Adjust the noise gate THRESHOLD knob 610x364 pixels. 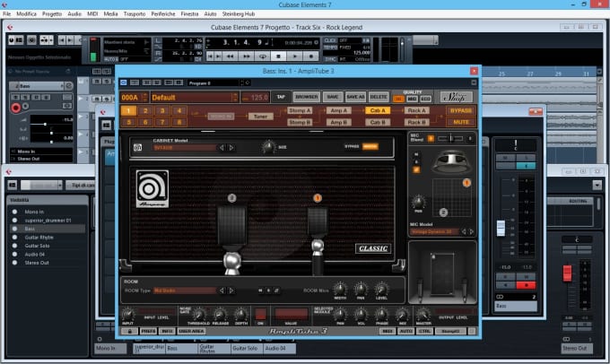click(199, 314)
